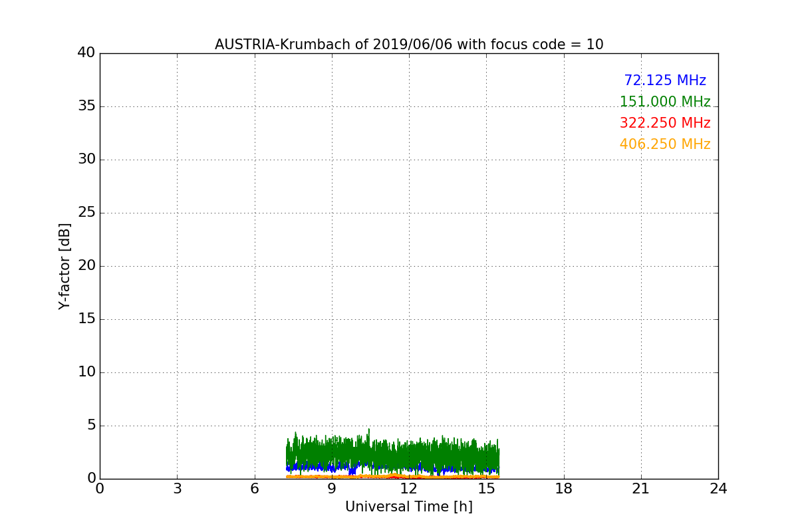This screenshot has height=532, width=798.
Task: Click the Universal Time [h] axis label
Action: tap(409, 507)
